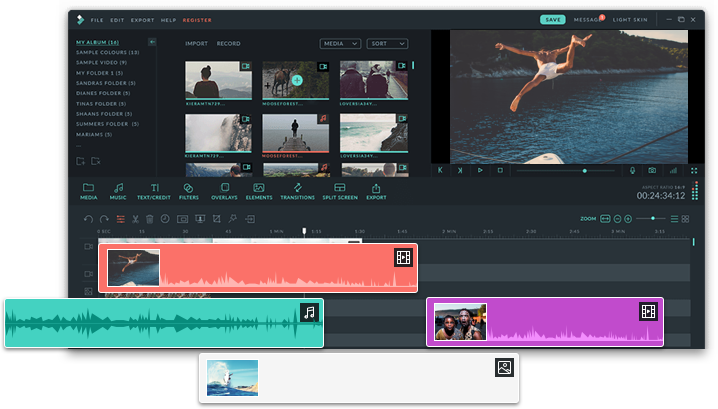Open the Sort dropdown
This screenshot has height=409, width=718.
click(387, 44)
